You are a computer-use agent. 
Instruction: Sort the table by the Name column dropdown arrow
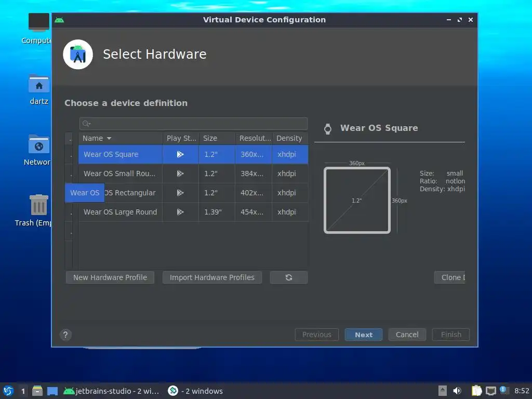(x=109, y=138)
